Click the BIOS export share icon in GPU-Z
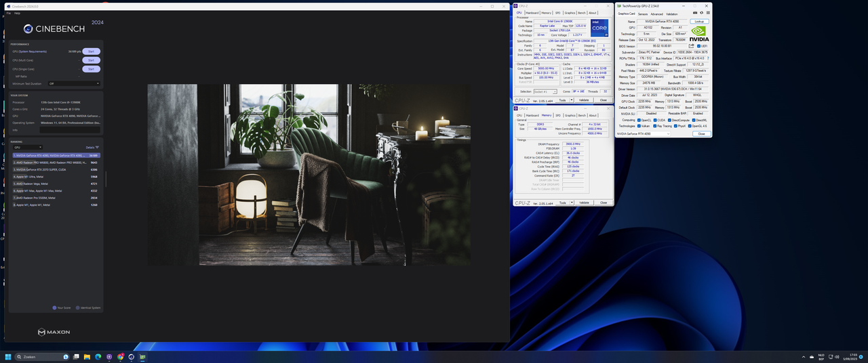Viewport: 868px width, 363px height. 691,46
